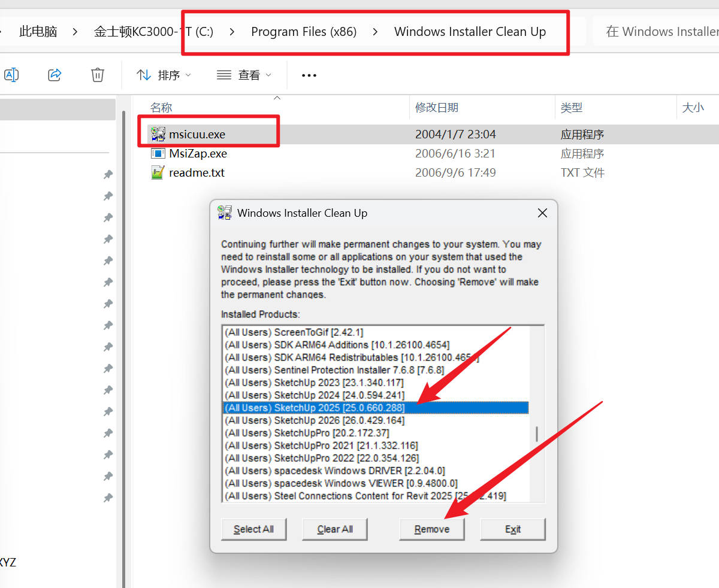Screen dimensions: 719x588
Task: Select the MsiZap.exe file icon
Action: (x=158, y=154)
